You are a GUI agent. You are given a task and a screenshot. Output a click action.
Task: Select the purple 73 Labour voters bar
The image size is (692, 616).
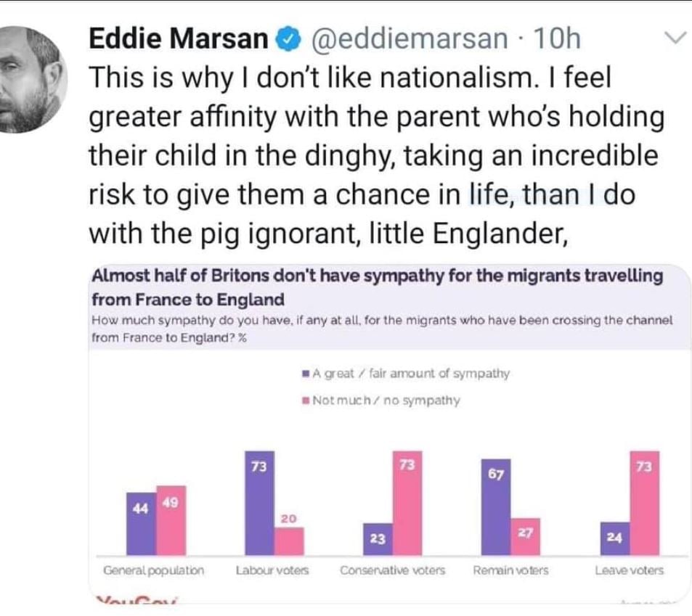point(259,503)
